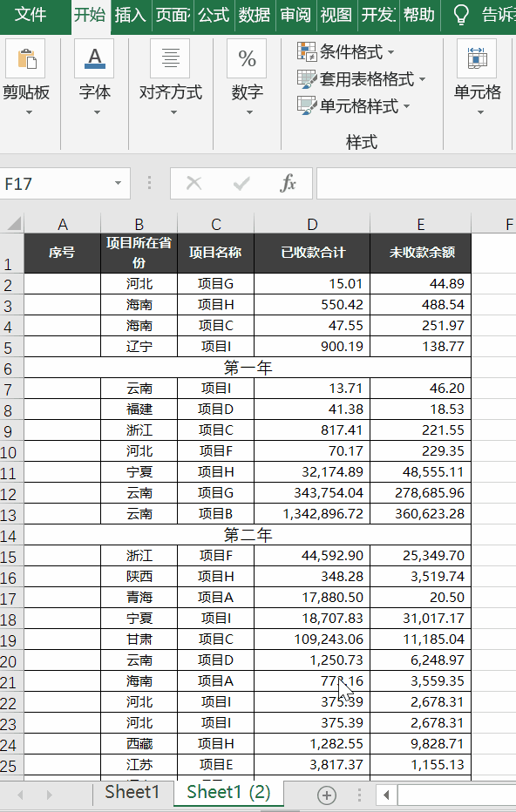The image size is (516, 812).
Task: Open the 数字 number format group icon
Action: (247, 58)
